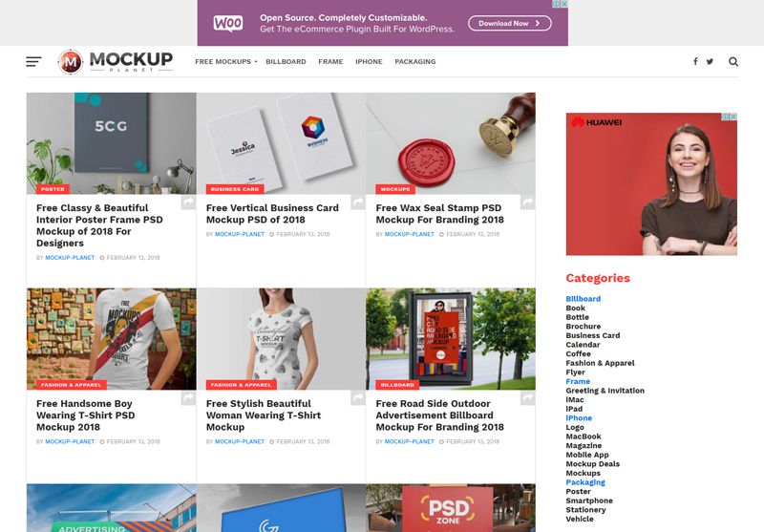764x532 pixels.
Task: Click the Mockup Planet logo
Action: pos(116,62)
